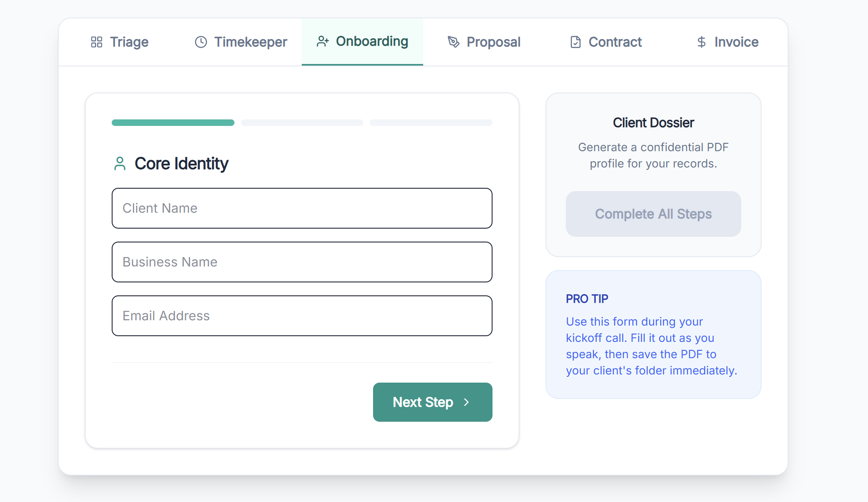Select the document icon next to Contract
Image resolution: width=868 pixels, height=502 pixels.
(575, 42)
